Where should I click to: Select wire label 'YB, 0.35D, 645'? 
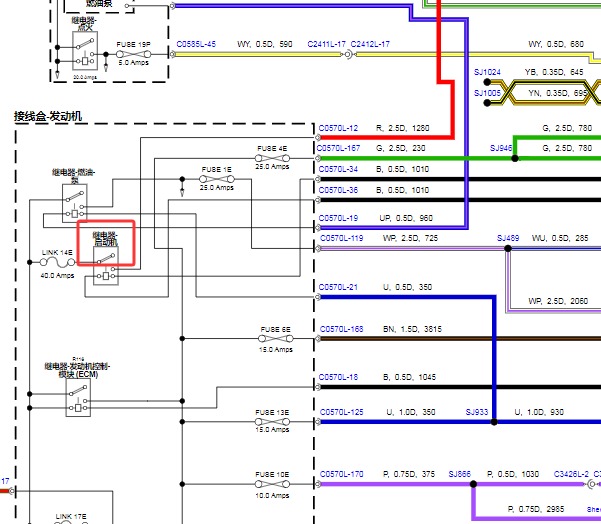click(554, 72)
